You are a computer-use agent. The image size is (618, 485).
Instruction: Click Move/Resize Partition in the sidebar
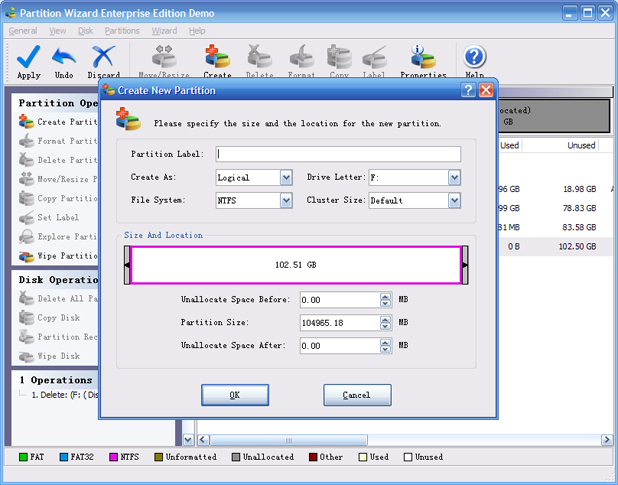tap(58, 179)
